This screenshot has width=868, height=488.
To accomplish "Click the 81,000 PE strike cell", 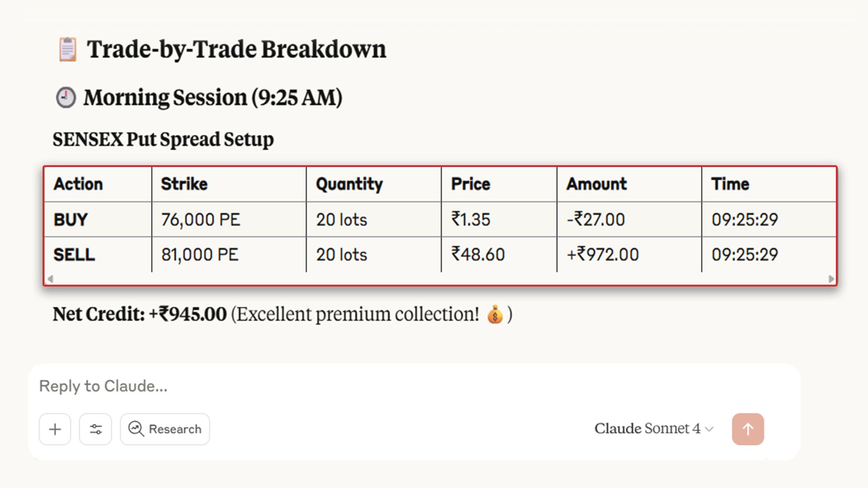I will (200, 255).
